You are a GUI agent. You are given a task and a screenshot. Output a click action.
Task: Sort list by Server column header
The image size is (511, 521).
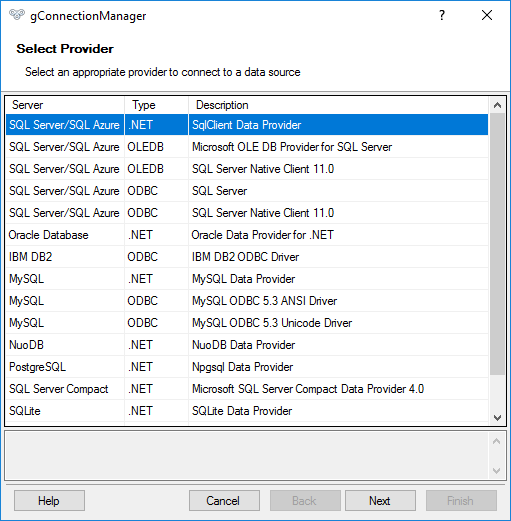pyautogui.click(x=65, y=105)
